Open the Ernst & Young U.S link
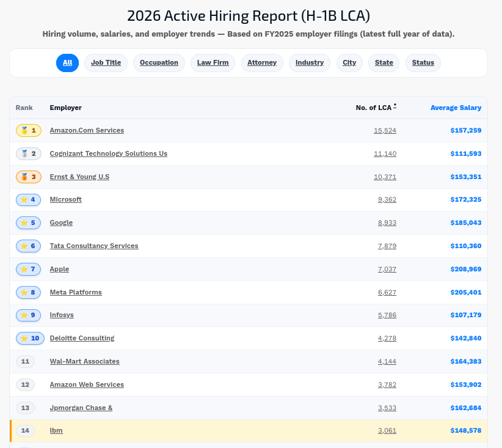Screen dimensions: 502x448 click(x=79, y=177)
